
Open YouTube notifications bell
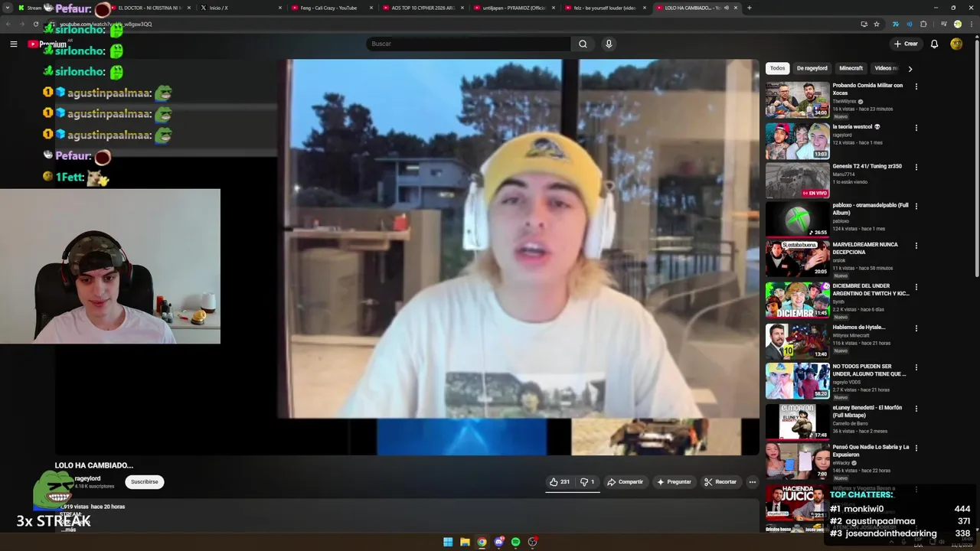point(934,44)
